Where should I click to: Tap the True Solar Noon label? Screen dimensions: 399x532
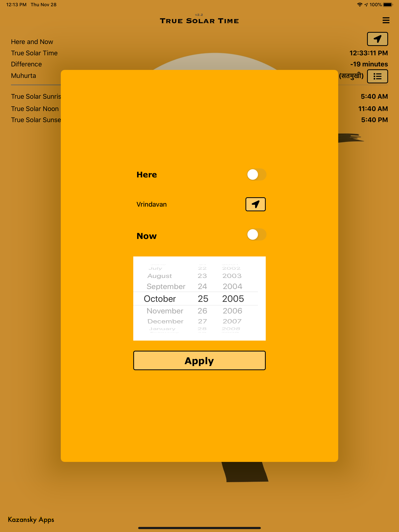35,109
